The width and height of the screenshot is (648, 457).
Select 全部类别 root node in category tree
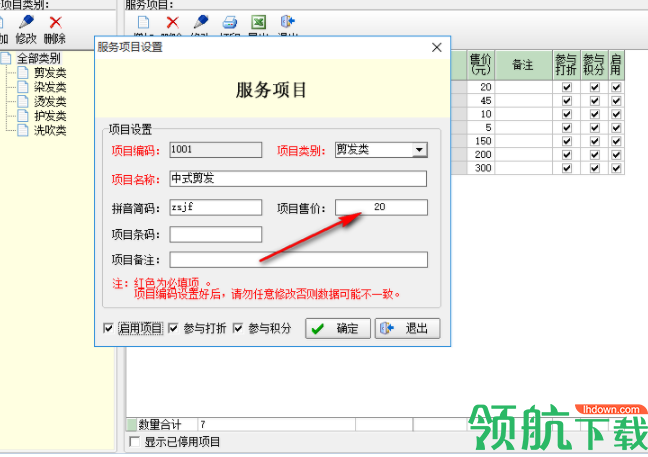tap(38, 58)
